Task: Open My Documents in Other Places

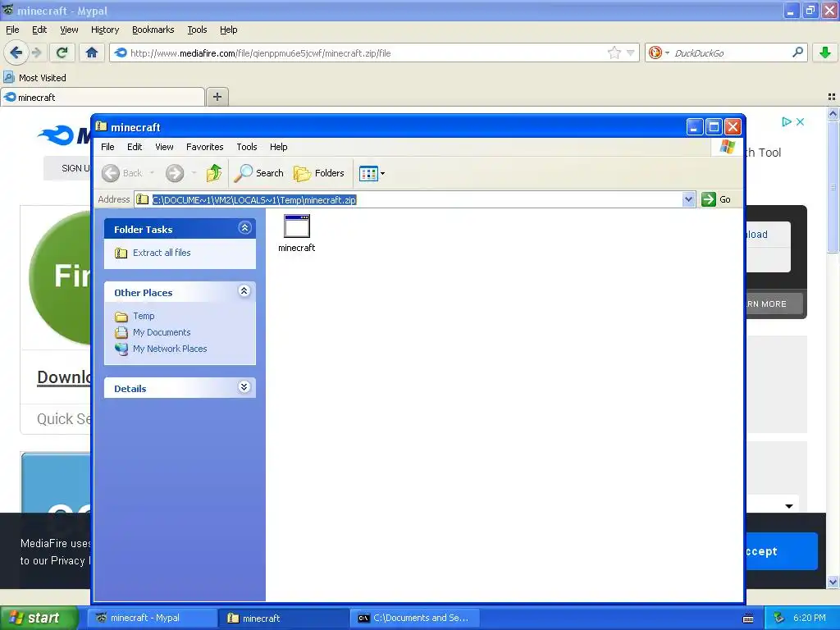Action: (x=162, y=332)
